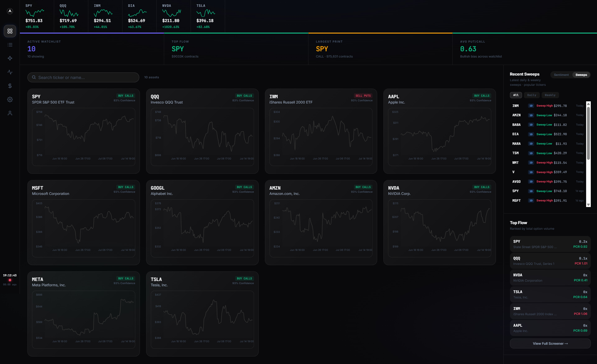Select the TSM Sweep Low $420.29 row
The width and height of the screenshot is (597, 364).
tap(548, 153)
